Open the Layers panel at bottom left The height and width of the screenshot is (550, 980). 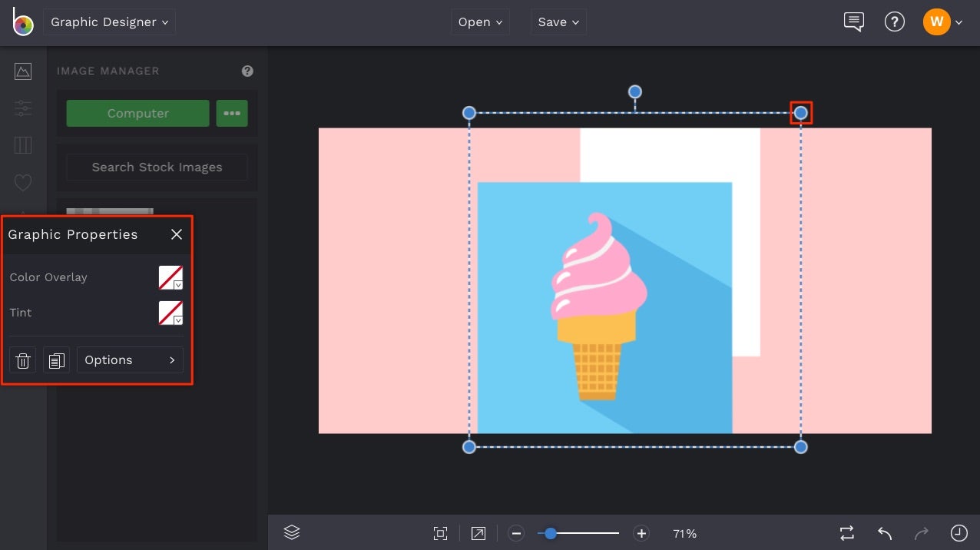[291, 532]
